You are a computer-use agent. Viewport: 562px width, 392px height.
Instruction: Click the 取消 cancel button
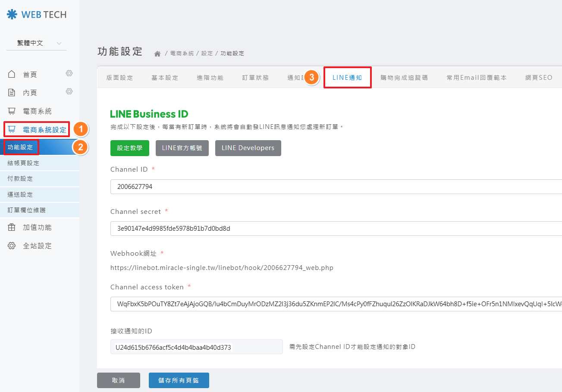pos(118,380)
